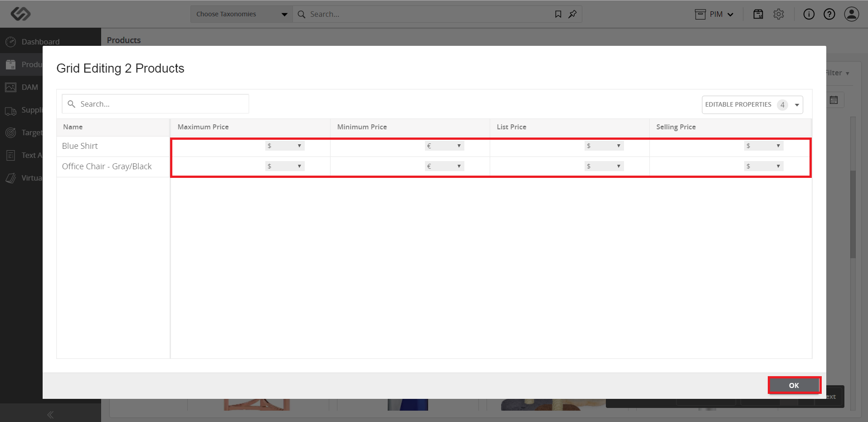Image resolution: width=868 pixels, height=422 pixels.
Task: Open Blue Shirt Minimum Price currency dropdown
Action: pyautogui.click(x=444, y=146)
